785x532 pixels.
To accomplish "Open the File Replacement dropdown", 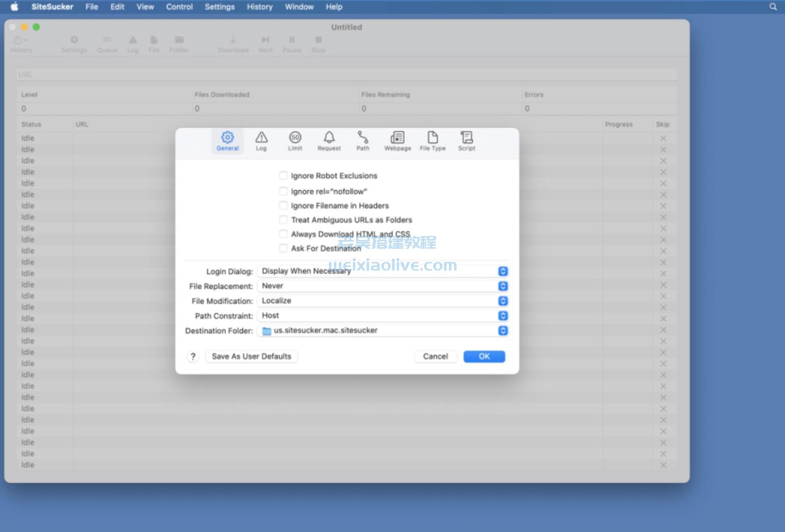I will (502, 285).
